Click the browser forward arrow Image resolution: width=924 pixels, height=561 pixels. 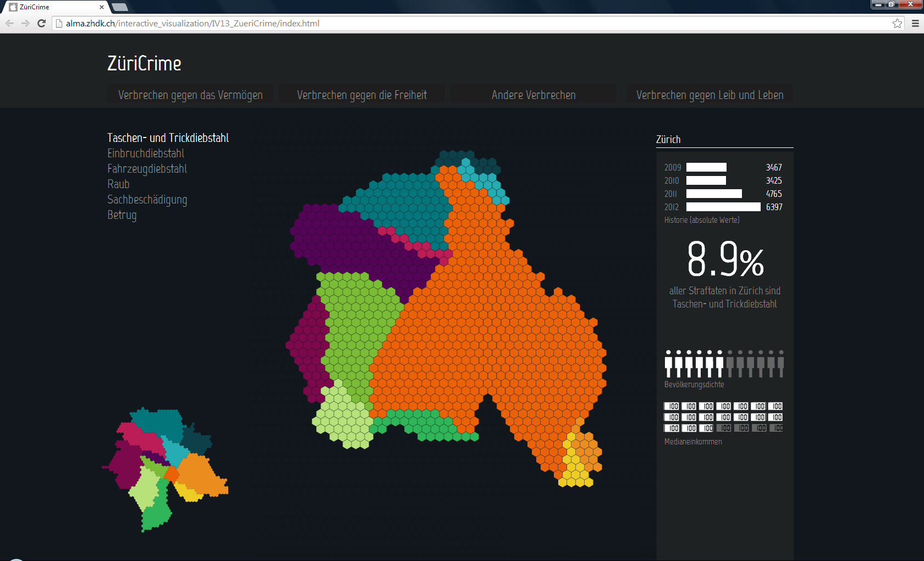[x=25, y=23]
